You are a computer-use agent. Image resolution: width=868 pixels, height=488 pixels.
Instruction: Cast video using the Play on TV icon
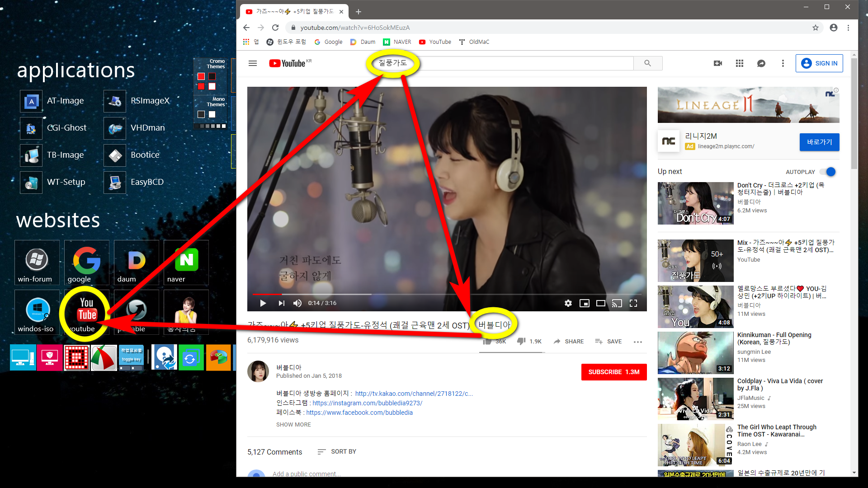click(x=617, y=303)
